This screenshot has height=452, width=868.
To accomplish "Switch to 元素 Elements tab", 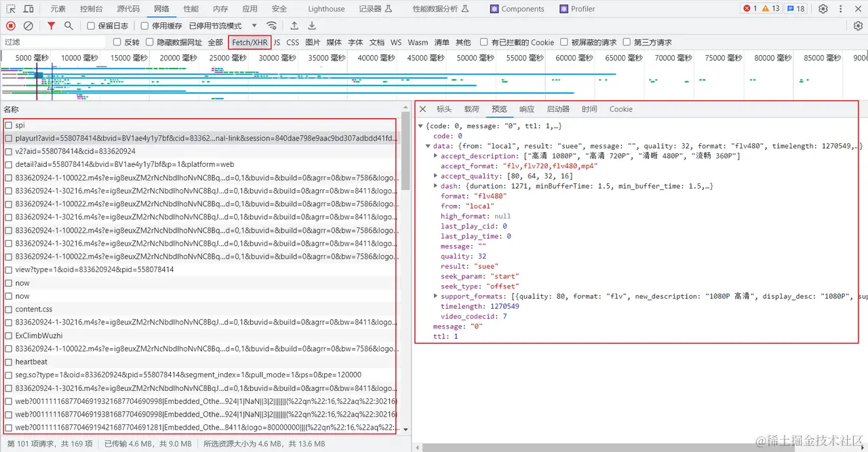I will [58, 9].
